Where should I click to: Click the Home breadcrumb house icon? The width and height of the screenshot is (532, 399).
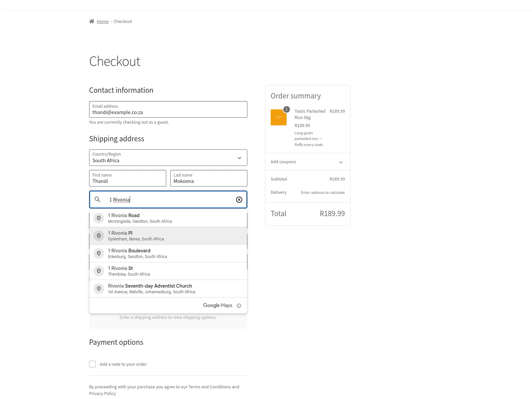92,21
